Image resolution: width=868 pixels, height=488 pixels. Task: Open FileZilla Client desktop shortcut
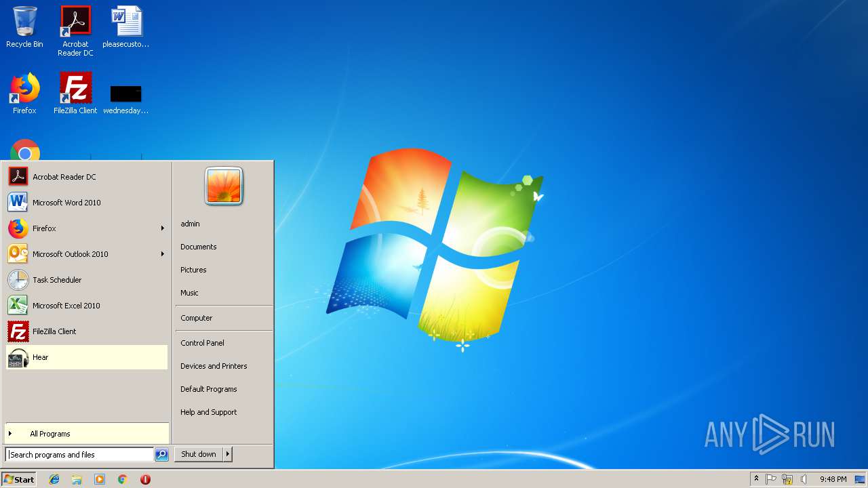coord(75,93)
